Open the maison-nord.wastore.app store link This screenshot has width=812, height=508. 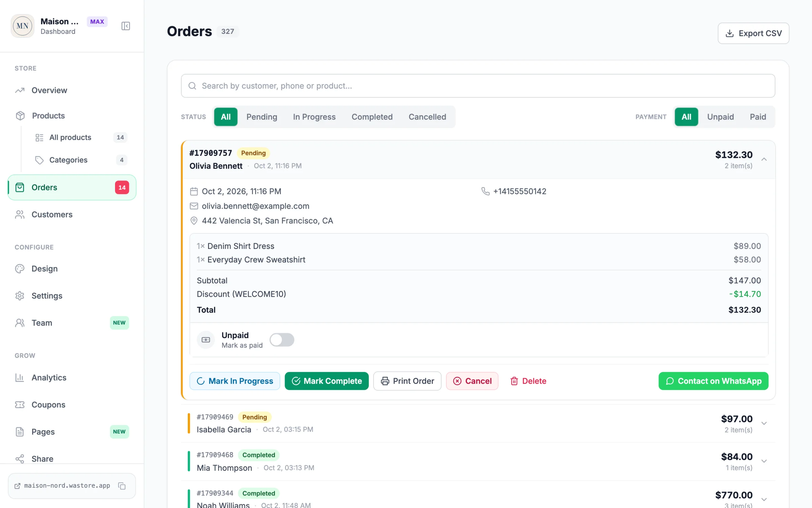pos(62,486)
